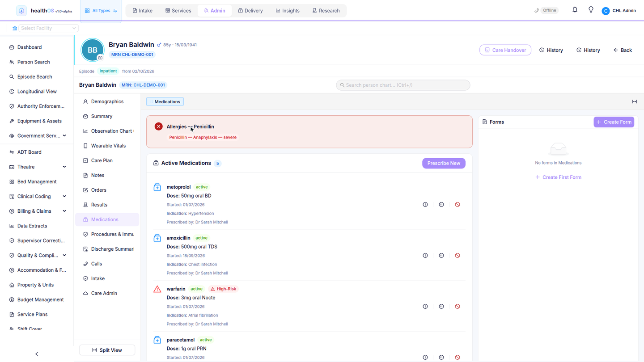Collapse forms panel using arrow icon
The width and height of the screenshot is (644, 362).
635,101
